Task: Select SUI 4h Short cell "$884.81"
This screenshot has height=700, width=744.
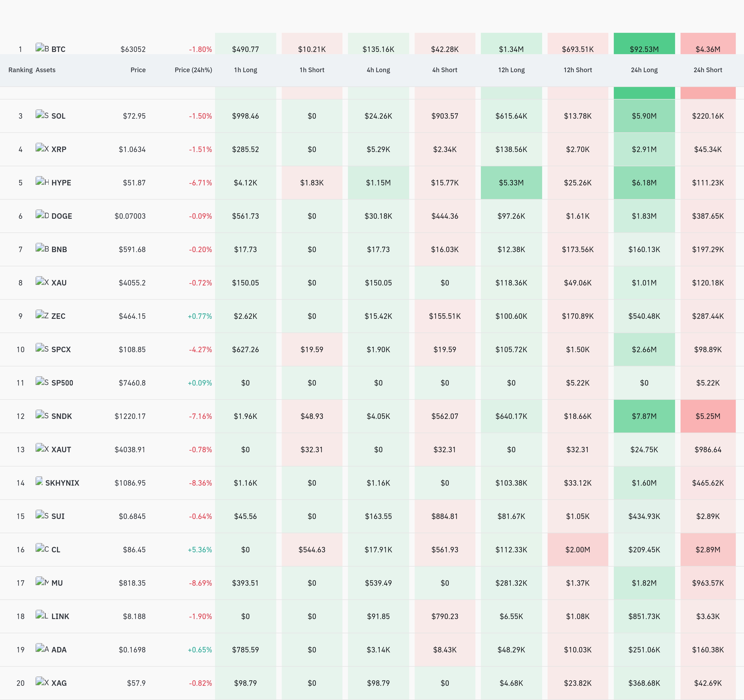Action: tap(445, 516)
